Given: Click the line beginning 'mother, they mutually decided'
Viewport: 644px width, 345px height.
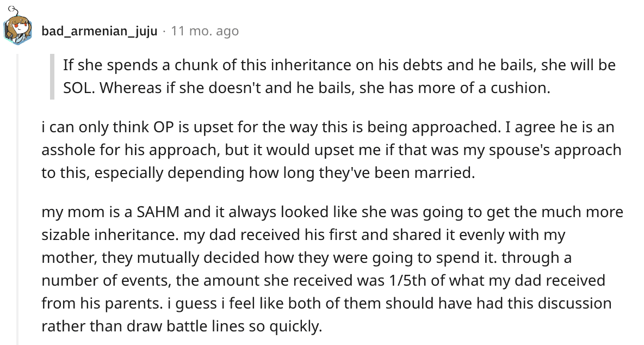Looking at the screenshot, I should pyautogui.click(x=306, y=258).
